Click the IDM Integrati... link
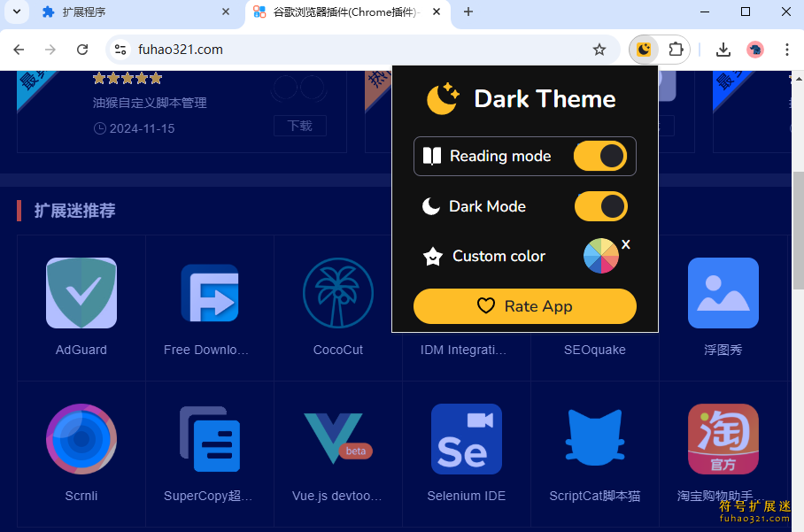804x532 pixels. [x=463, y=350]
